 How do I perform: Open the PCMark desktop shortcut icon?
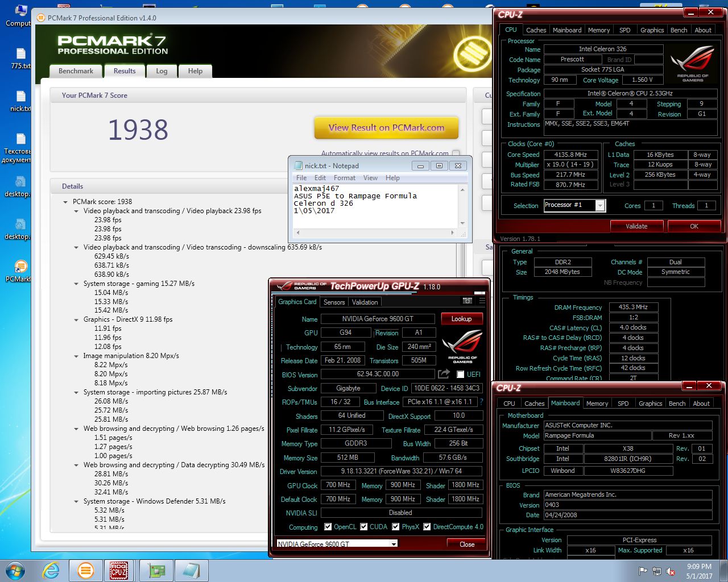pos(20,271)
